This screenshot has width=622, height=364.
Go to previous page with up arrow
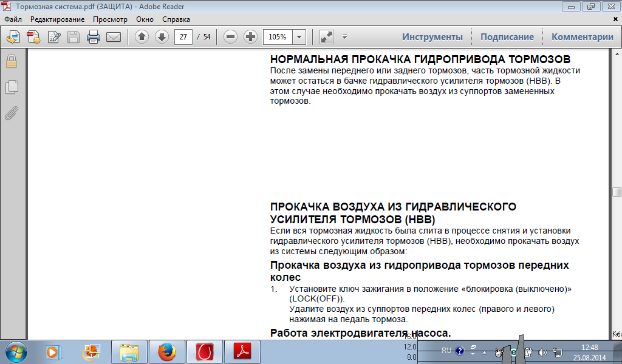tap(142, 37)
